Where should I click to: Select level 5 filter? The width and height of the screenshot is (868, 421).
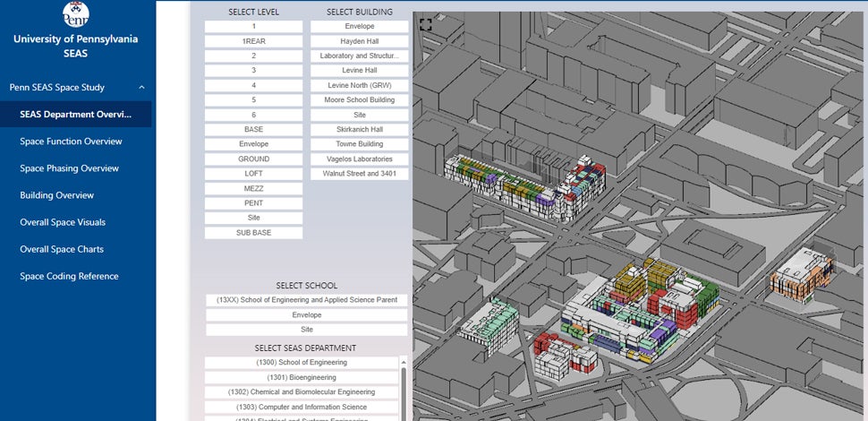click(x=253, y=100)
